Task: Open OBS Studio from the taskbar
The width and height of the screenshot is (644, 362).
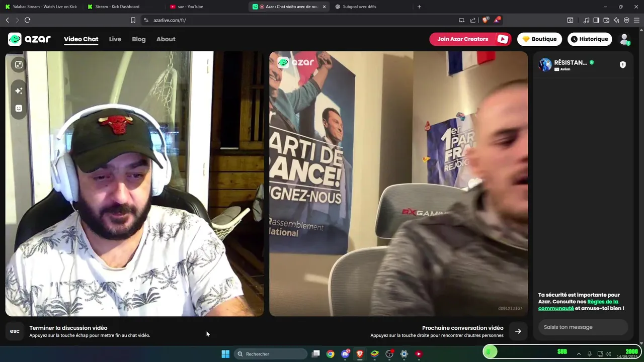Action: tap(389, 354)
